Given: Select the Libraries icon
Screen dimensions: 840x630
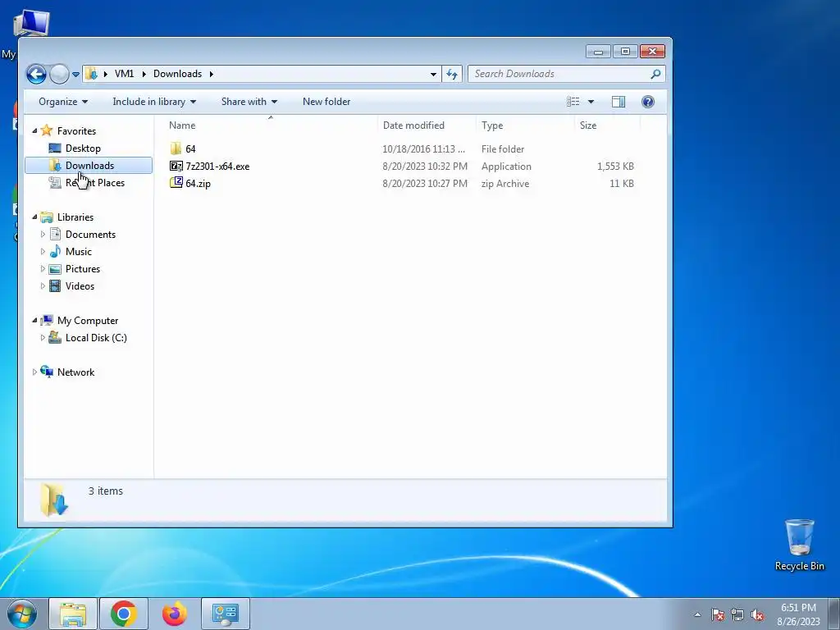Looking at the screenshot, I should click(x=47, y=217).
